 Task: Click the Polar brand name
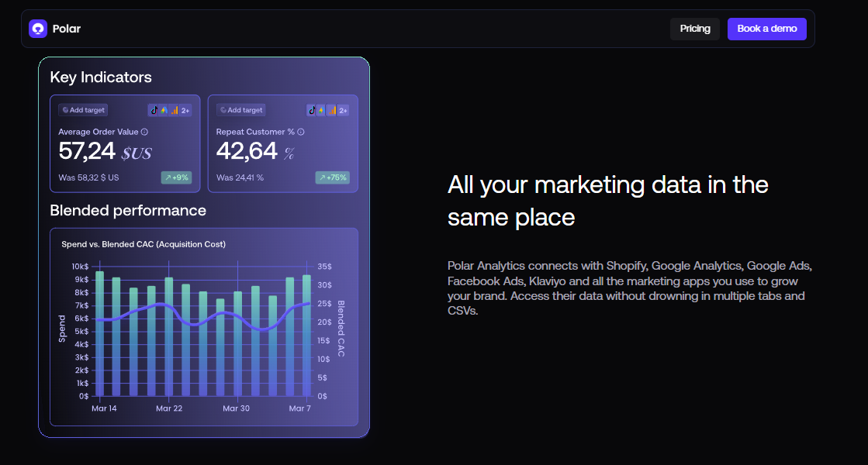click(67, 29)
